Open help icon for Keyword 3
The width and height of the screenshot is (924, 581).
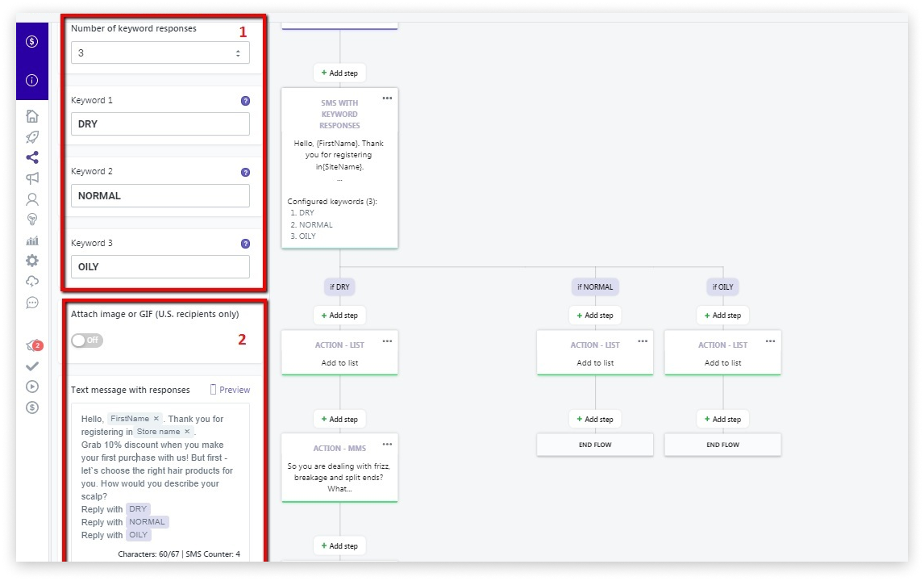246,244
